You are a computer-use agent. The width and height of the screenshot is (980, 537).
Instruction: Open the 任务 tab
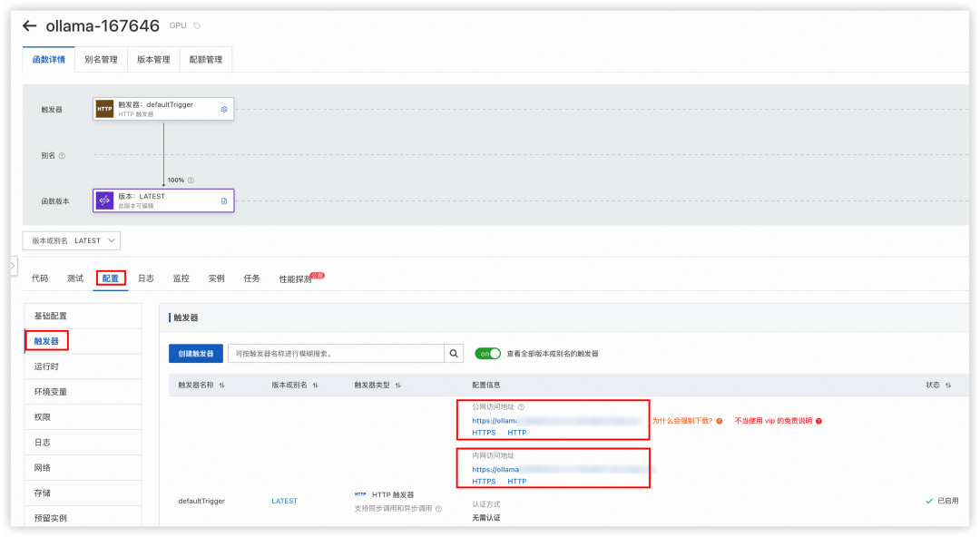point(252,278)
